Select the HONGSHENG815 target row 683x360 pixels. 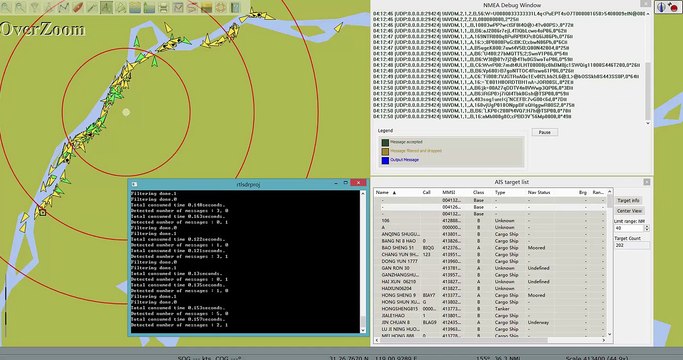coord(490,309)
